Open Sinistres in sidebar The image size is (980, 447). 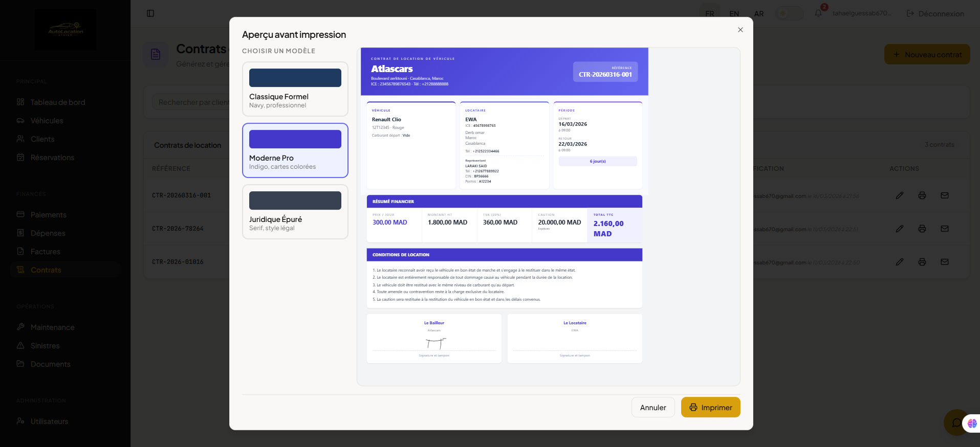66,346
